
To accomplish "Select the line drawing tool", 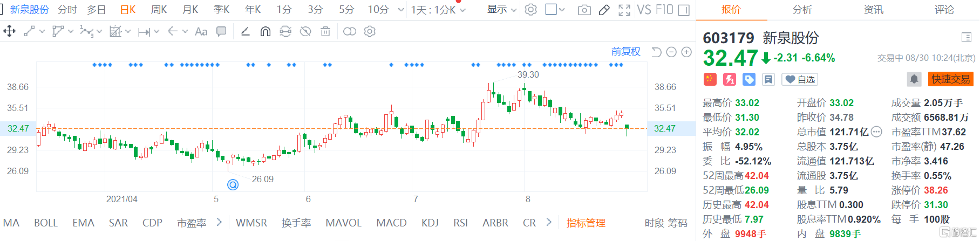I will tap(29, 31).
